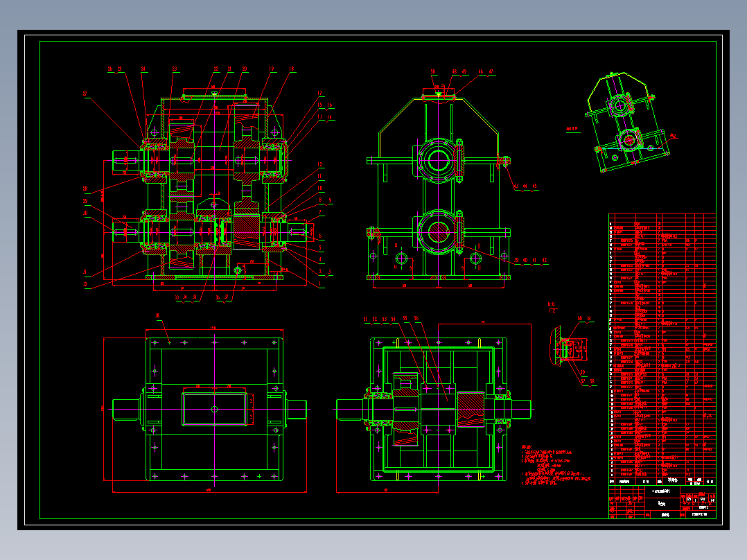
Task: Select the inspection cover atop the side view housing
Action: [438, 96]
